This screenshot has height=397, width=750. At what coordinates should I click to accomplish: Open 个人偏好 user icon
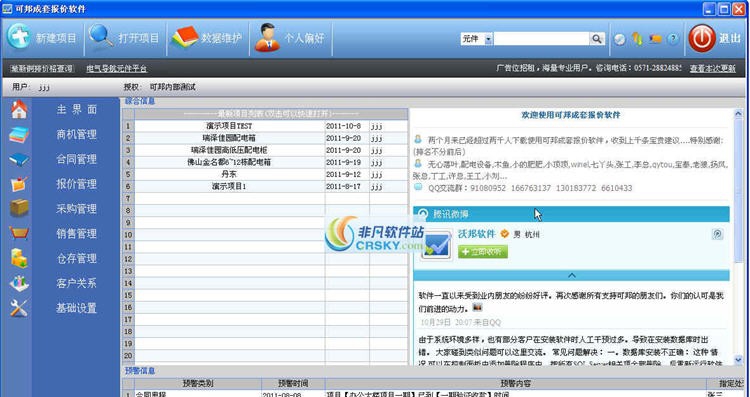pos(267,37)
